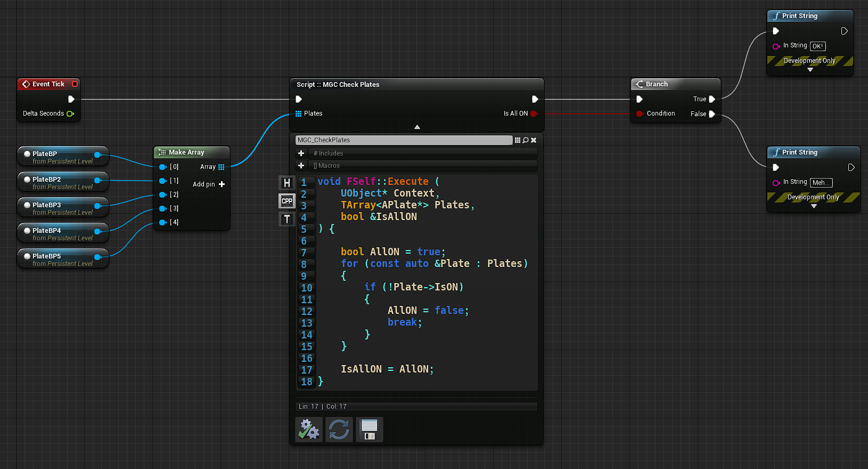The image size is (868, 469).
Task: Click the MGC_CheckPlates script name field
Action: coord(404,140)
